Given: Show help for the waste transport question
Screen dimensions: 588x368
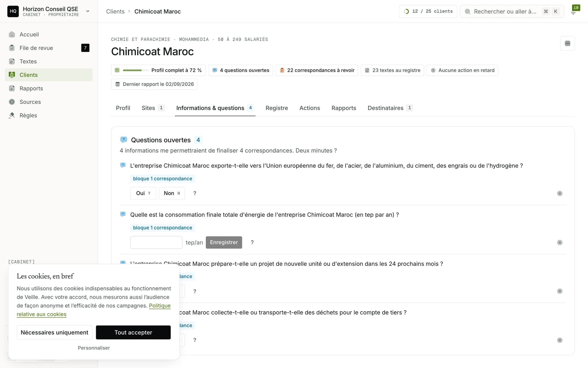Looking at the screenshot, I should (195, 340).
